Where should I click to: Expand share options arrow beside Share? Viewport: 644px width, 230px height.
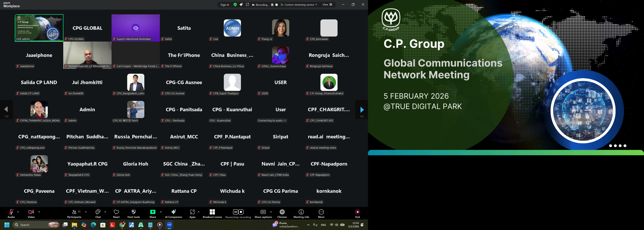point(161,212)
